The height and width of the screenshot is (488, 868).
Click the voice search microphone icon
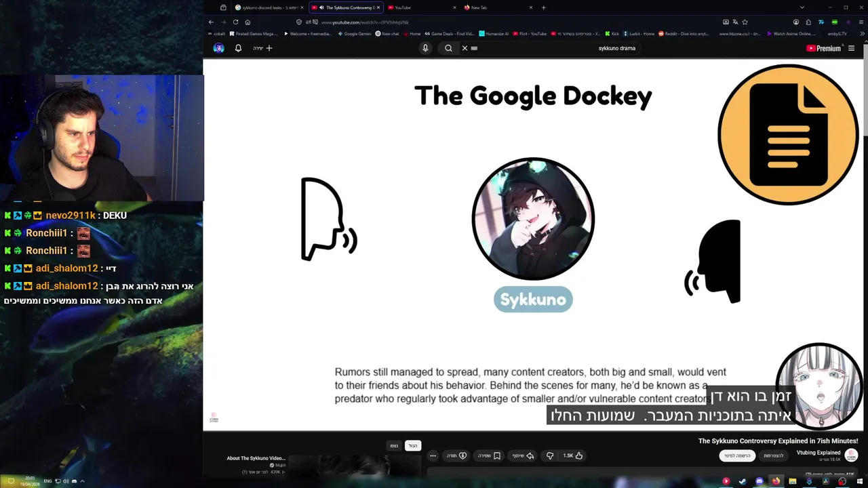(425, 48)
